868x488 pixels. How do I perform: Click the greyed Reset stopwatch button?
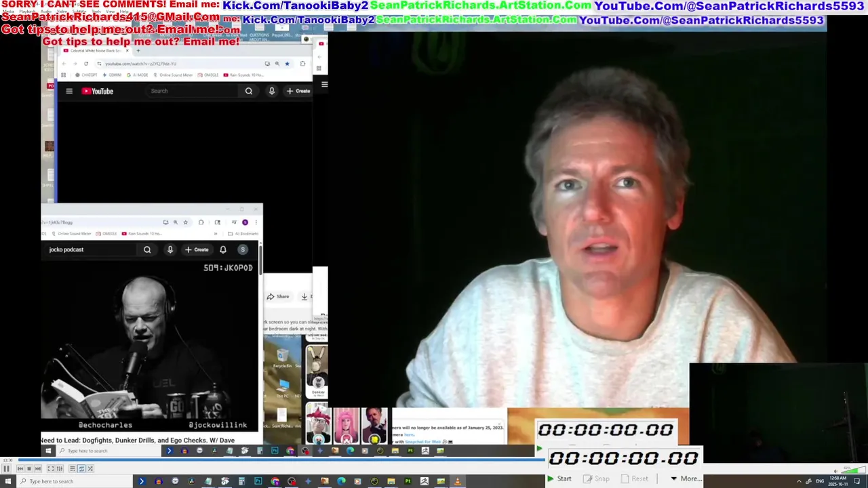pyautogui.click(x=635, y=479)
